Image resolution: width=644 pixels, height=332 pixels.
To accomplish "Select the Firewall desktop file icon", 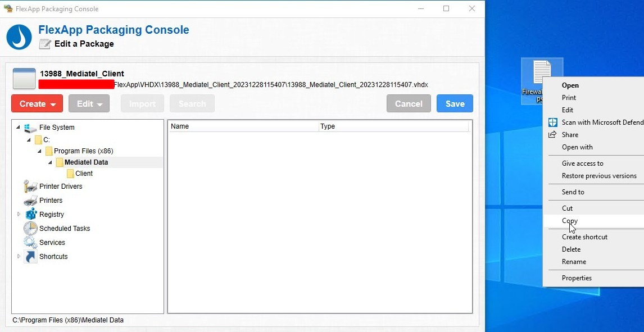I will (541, 72).
